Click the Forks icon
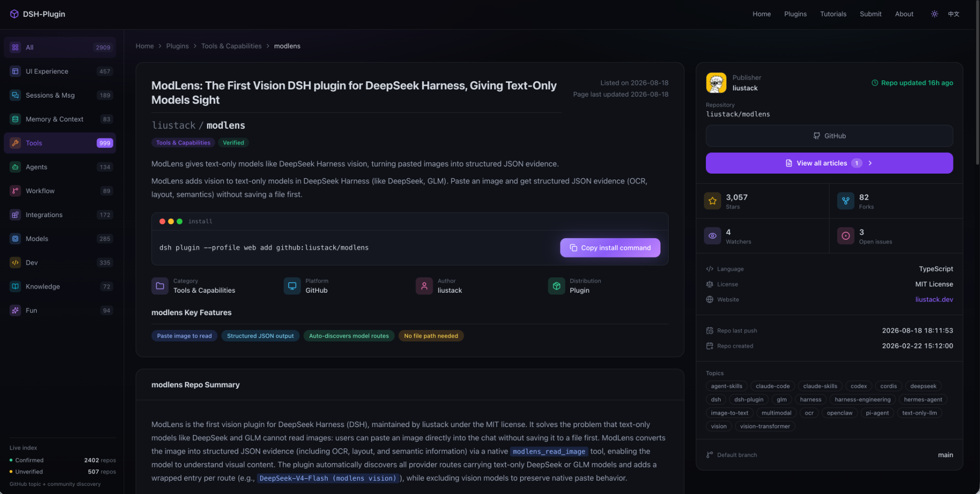Viewport: 980px width, 494px height. tap(846, 201)
